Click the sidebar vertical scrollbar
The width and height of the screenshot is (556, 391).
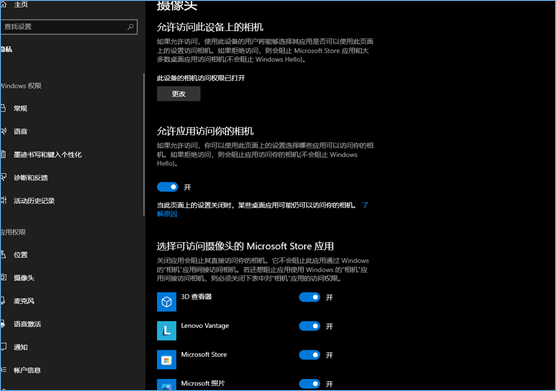(x=144, y=144)
